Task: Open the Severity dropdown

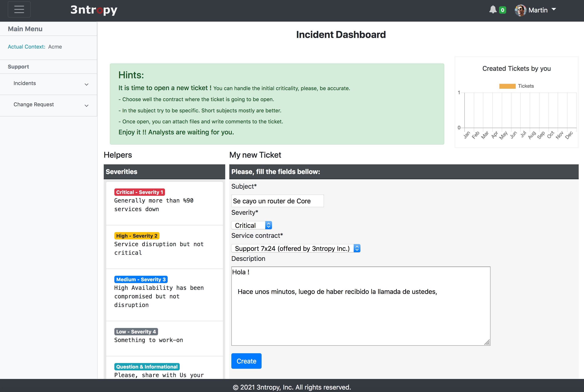Action: tap(252, 225)
